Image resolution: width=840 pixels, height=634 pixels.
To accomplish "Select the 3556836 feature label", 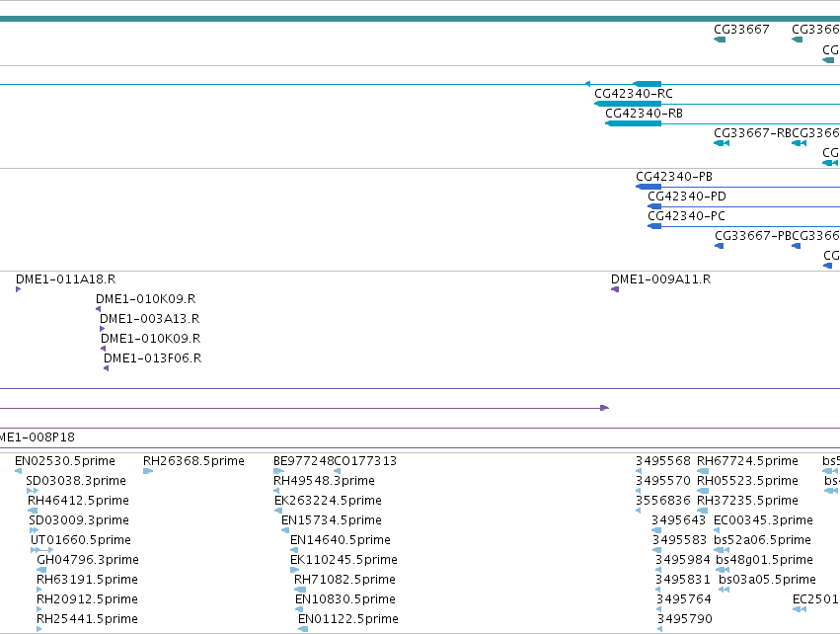I will point(663,501).
